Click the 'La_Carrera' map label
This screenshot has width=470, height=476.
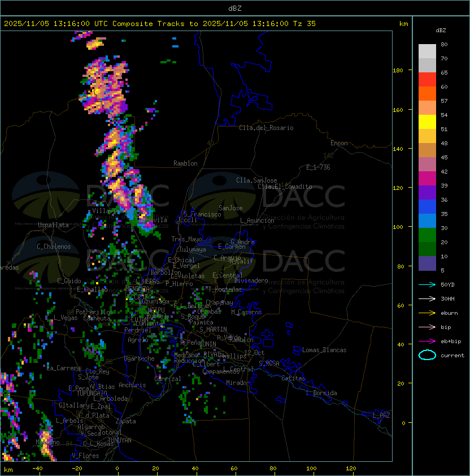click(x=63, y=368)
